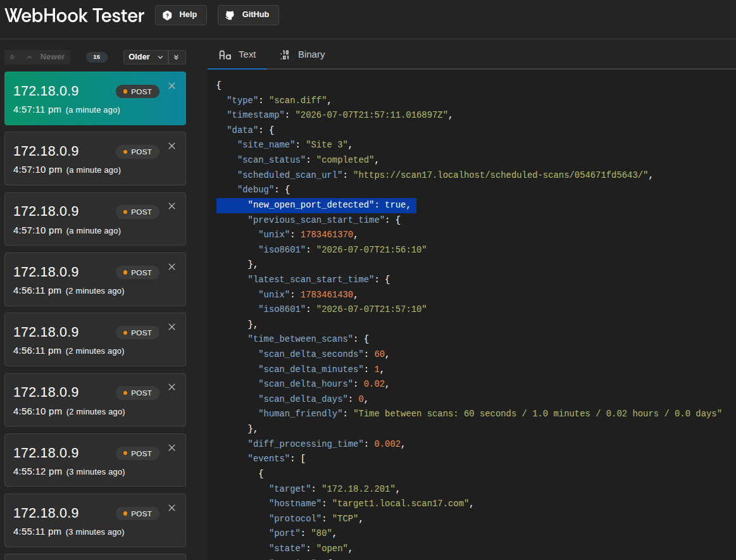This screenshot has width=736, height=560.
Task: Click the unix value 1783461370
Action: pyautogui.click(x=327, y=234)
